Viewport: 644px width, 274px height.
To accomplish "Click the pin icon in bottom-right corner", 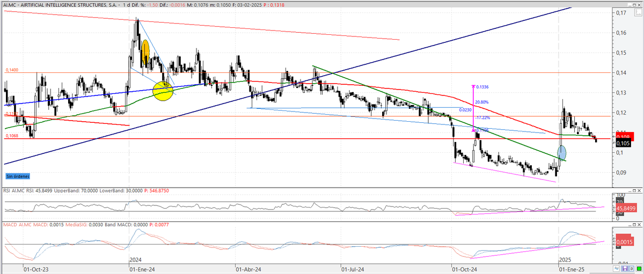I will (632, 268).
